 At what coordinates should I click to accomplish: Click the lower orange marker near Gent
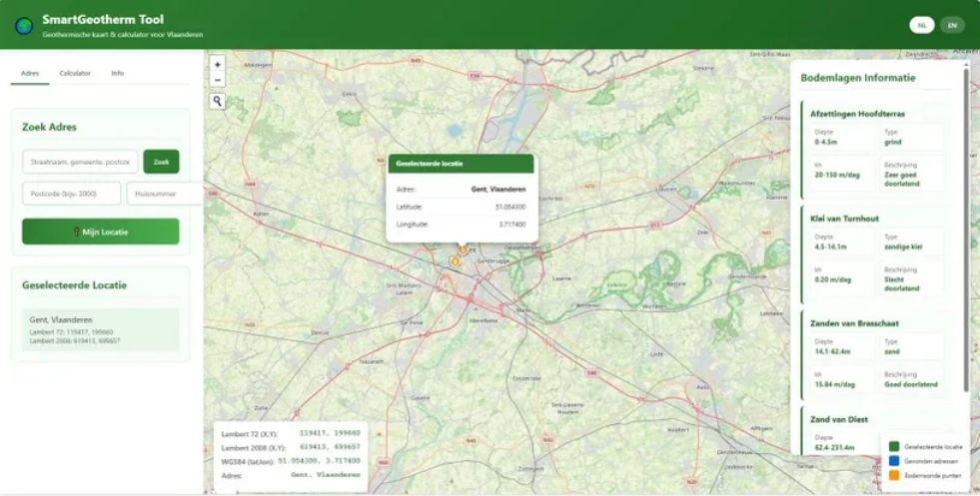click(x=455, y=261)
